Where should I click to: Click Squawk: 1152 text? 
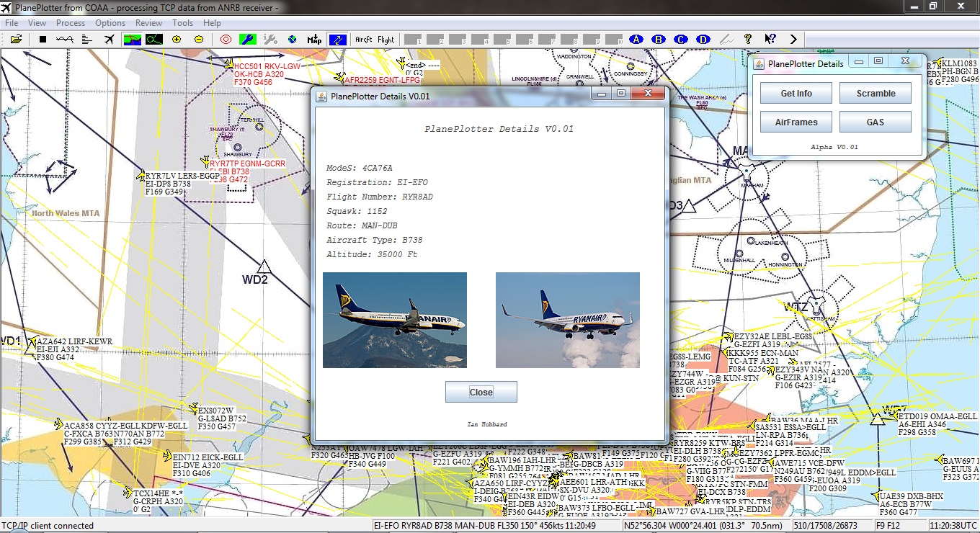(x=357, y=211)
